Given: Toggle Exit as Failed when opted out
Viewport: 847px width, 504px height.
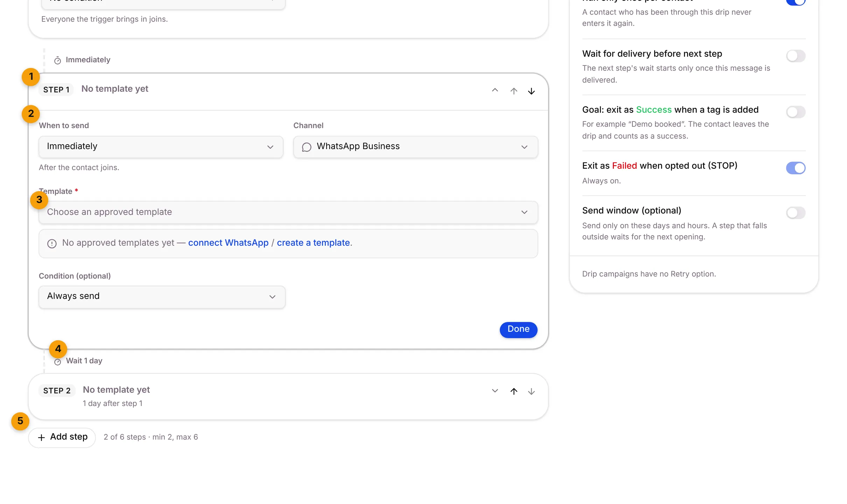Looking at the screenshot, I should (x=796, y=168).
